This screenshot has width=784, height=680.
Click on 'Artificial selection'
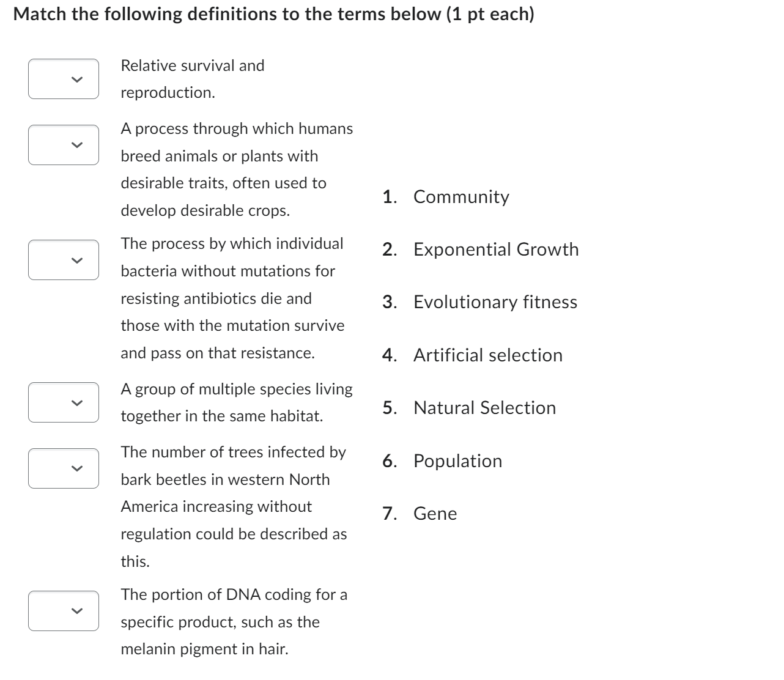(x=487, y=355)
